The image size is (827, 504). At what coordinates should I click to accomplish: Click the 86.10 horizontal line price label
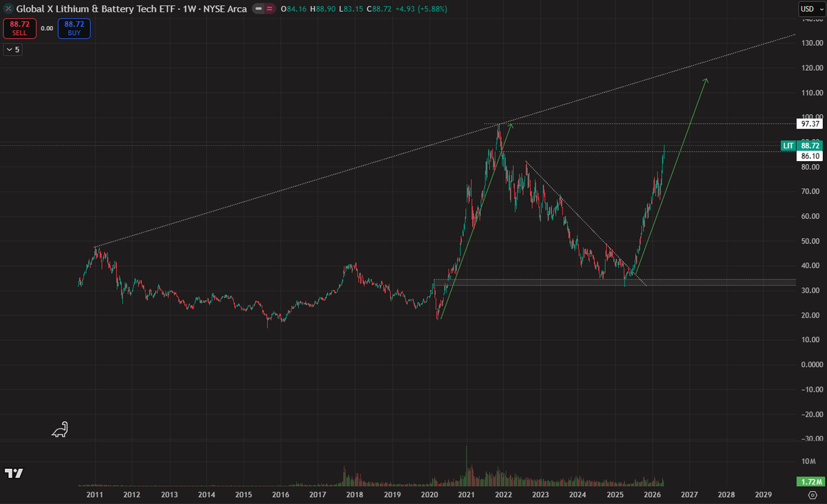click(810, 157)
